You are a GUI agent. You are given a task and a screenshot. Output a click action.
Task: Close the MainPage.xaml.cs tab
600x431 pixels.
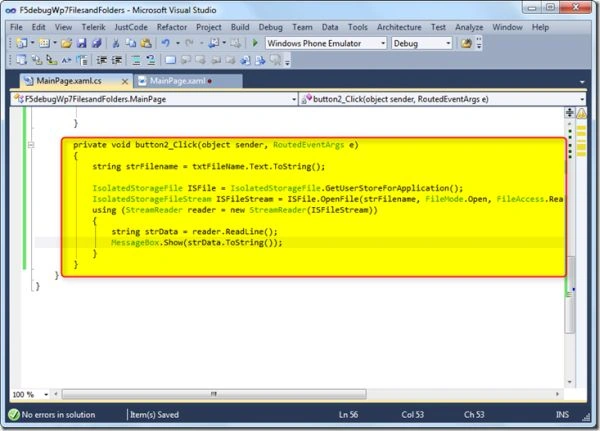125,81
